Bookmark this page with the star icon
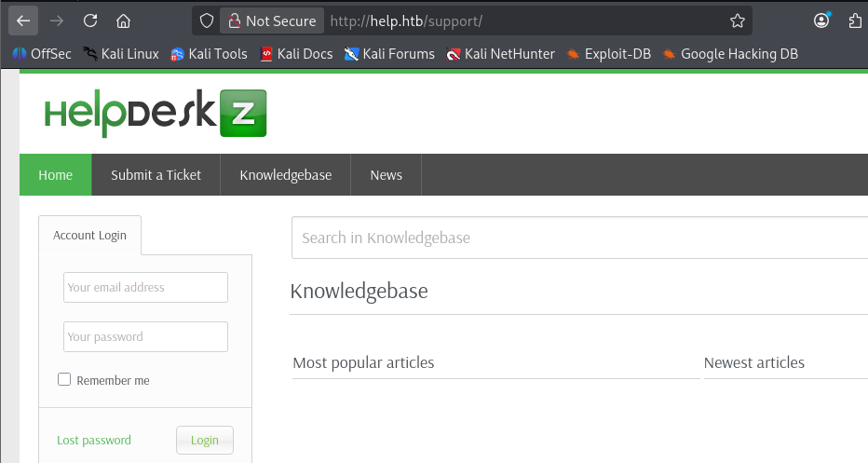868x463 pixels. click(x=737, y=20)
